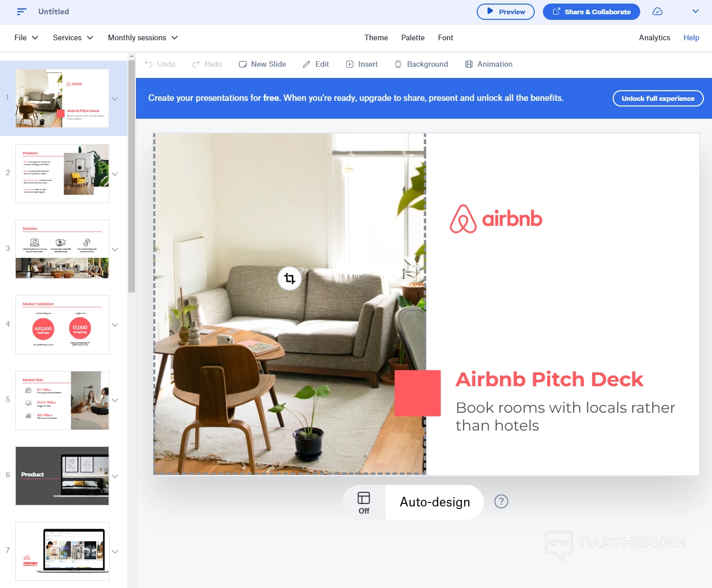712x588 pixels.
Task: Click the Redo arrow icon
Action: click(196, 64)
